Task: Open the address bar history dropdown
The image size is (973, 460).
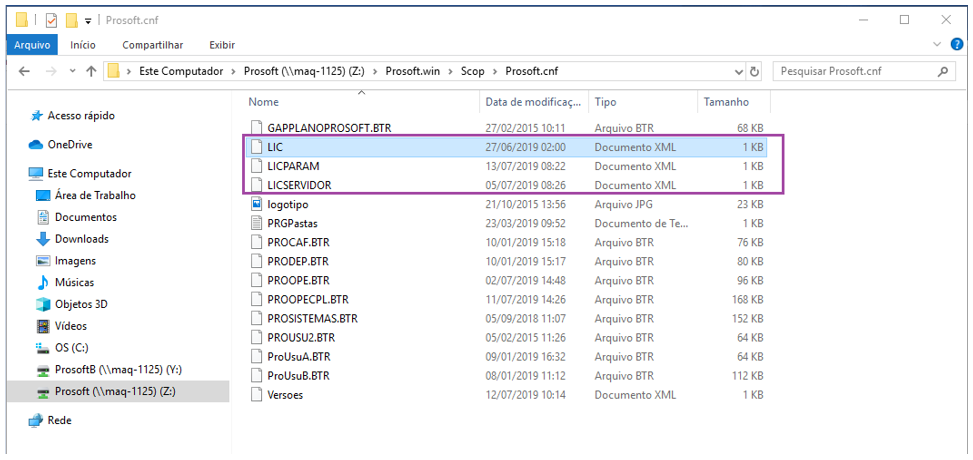Action: coord(739,71)
